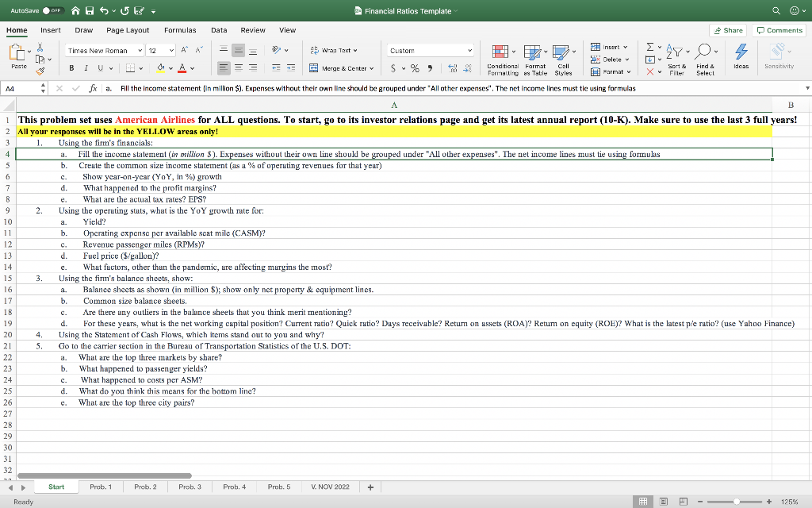Click the Delete cells button

[610, 59]
